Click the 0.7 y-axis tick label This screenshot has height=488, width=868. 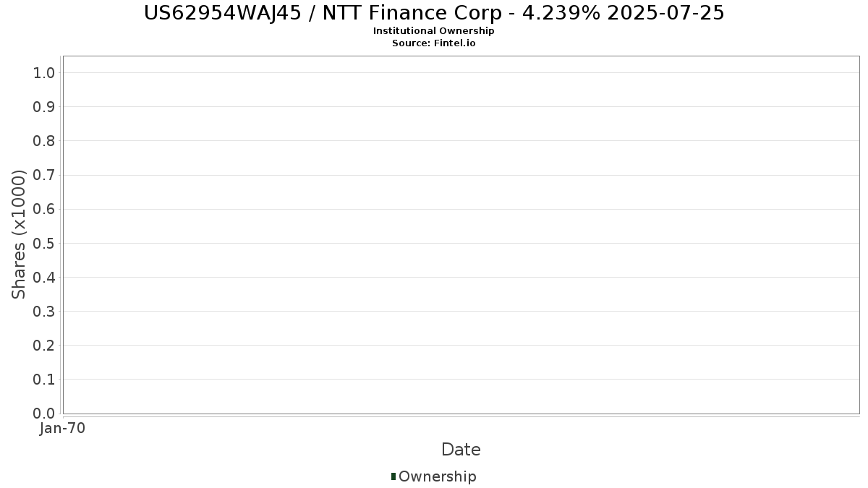44,175
